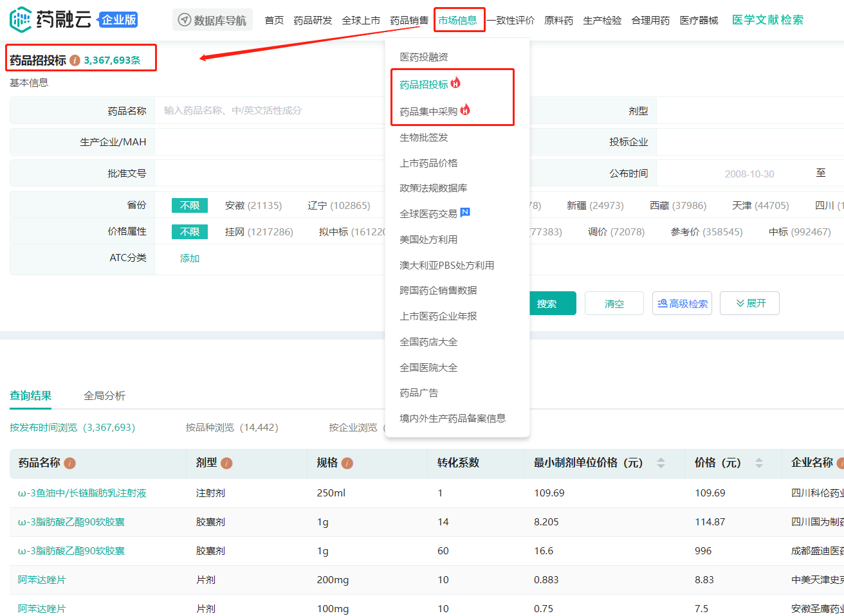844x616 pixels.
Task: Open the 数据库导航 compass button
Action: 212,20
